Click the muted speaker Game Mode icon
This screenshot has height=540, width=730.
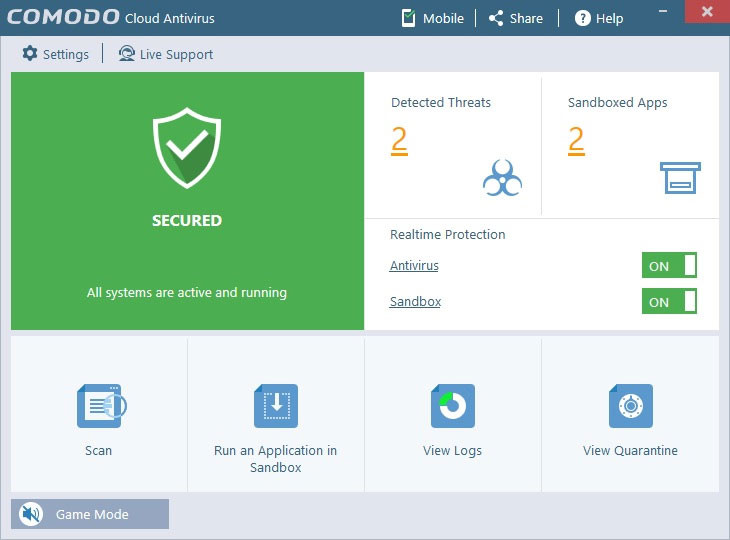pos(31,514)
